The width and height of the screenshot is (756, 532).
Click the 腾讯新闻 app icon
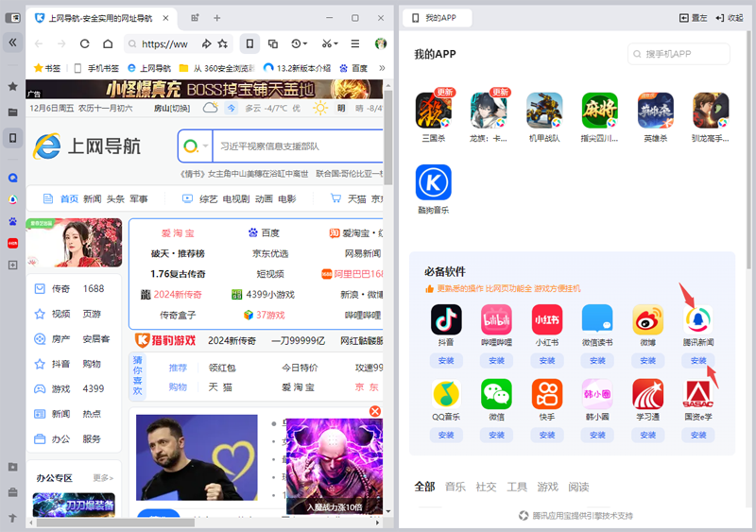[x=698, y=319]
